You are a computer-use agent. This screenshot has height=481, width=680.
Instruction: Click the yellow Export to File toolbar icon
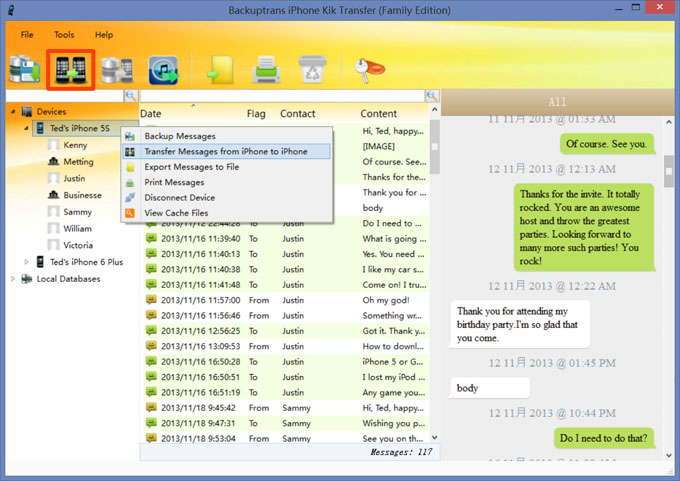tap(220, 69)
